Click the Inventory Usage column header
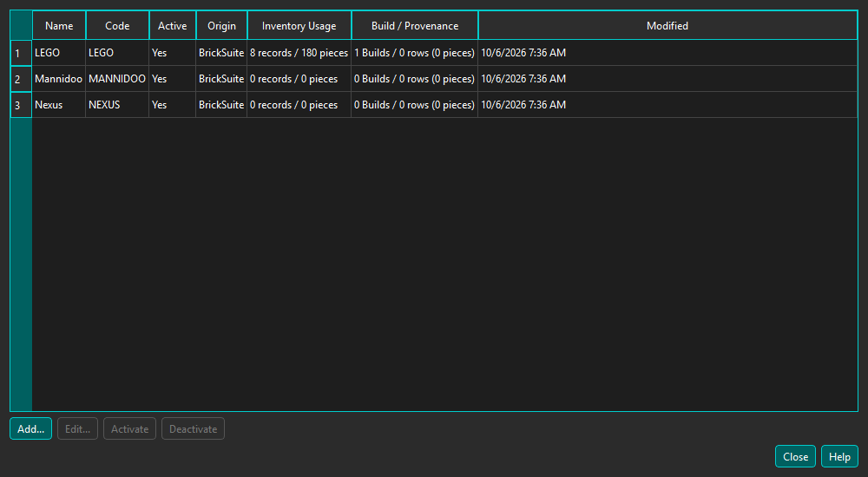This screenshot has height=477, width=868. 299,25
